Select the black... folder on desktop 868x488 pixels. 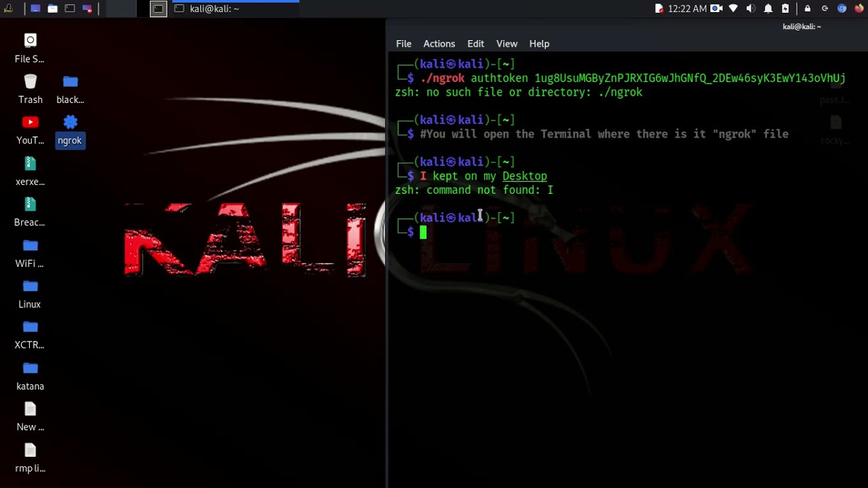[71, 89]
